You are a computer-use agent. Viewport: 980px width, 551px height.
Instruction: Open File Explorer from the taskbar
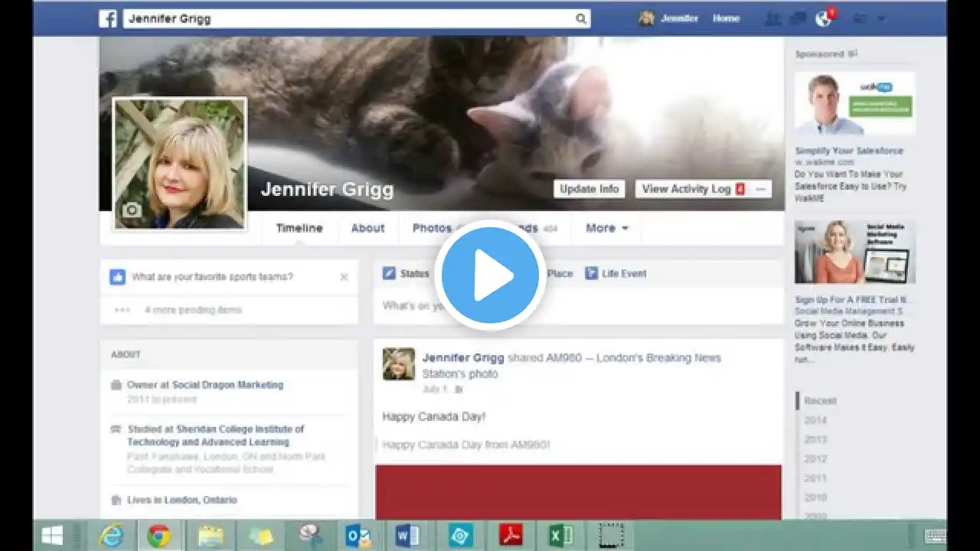(211, 536)
